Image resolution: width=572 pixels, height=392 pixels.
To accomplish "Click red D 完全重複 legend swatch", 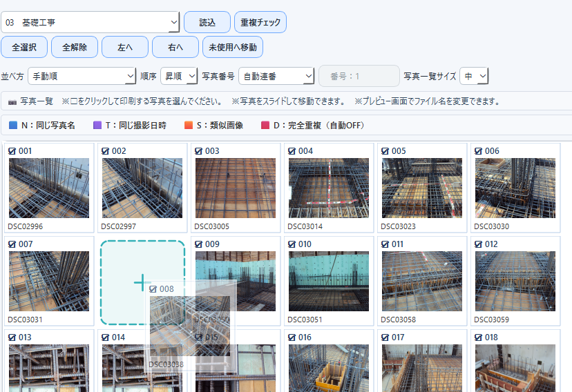I will (265, 126).
